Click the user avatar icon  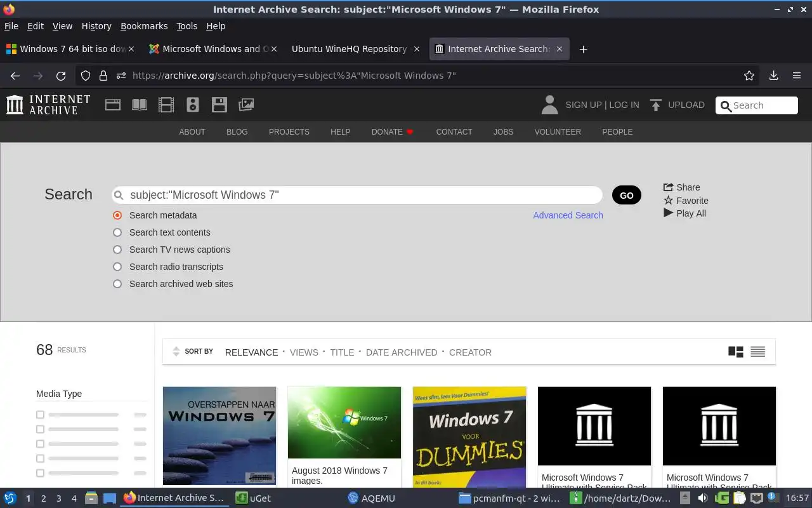[549, 105]
